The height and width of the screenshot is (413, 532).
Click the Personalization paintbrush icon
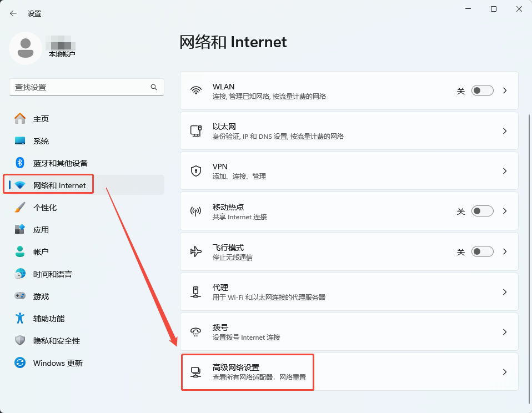pyautogui.click(x=20, y=207)
